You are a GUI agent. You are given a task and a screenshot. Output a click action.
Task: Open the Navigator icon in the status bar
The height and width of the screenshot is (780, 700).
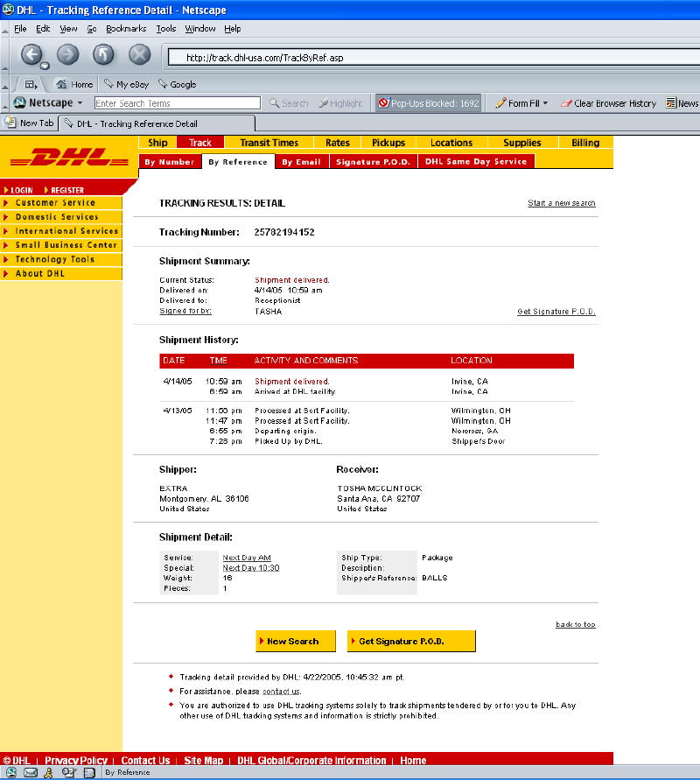pos(10,772)
